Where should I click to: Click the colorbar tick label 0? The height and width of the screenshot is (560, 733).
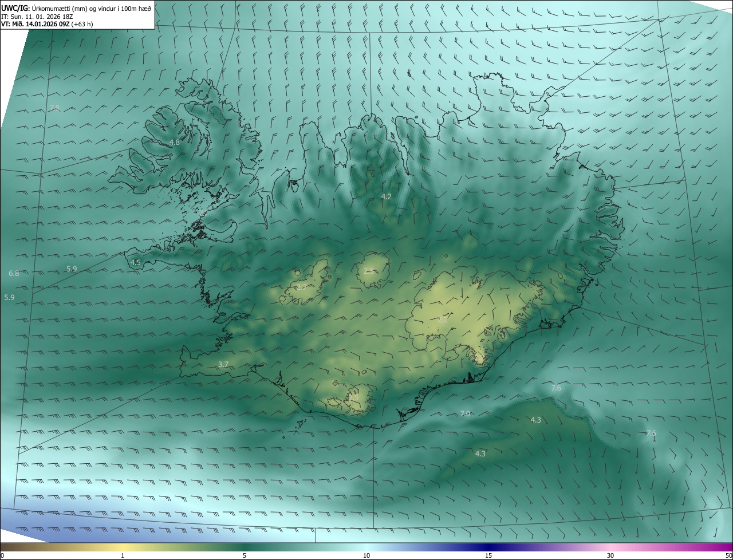pos(2,555)
